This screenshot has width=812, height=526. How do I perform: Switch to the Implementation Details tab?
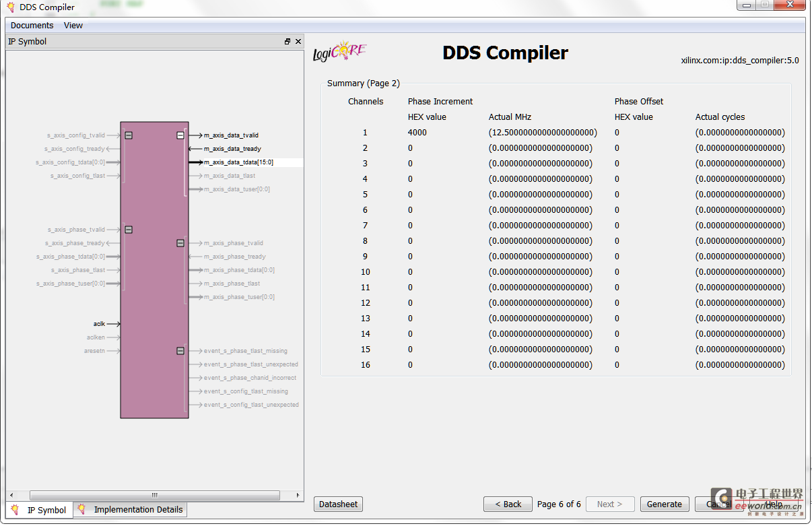(131, 510)
